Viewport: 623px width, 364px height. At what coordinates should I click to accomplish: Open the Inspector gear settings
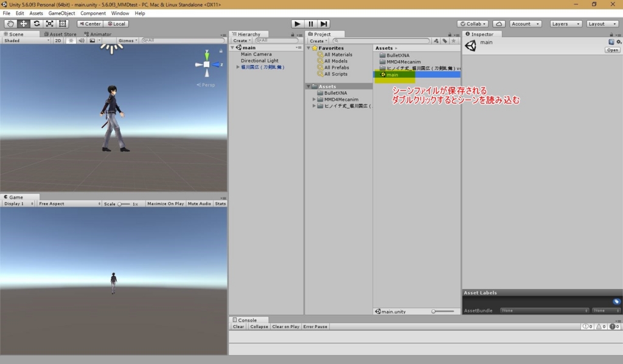619,42
